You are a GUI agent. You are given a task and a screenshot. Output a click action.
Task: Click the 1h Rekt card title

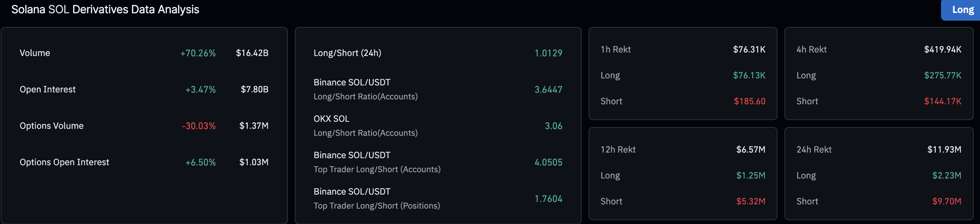pyautogui.click(x=615, y=49)
